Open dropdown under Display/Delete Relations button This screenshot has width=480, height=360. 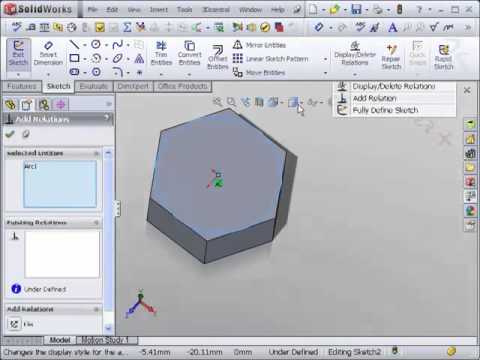355,74
